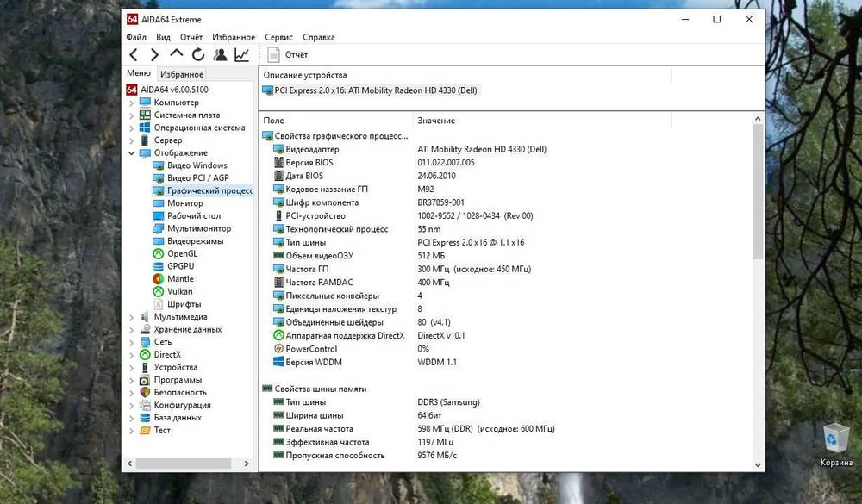Click the Компьютер computer icon

145,103
